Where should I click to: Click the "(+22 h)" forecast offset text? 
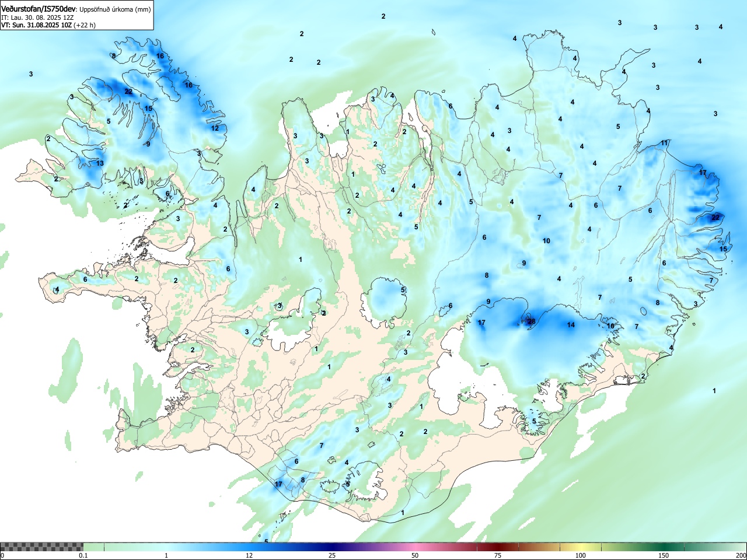tap(85, 25)
